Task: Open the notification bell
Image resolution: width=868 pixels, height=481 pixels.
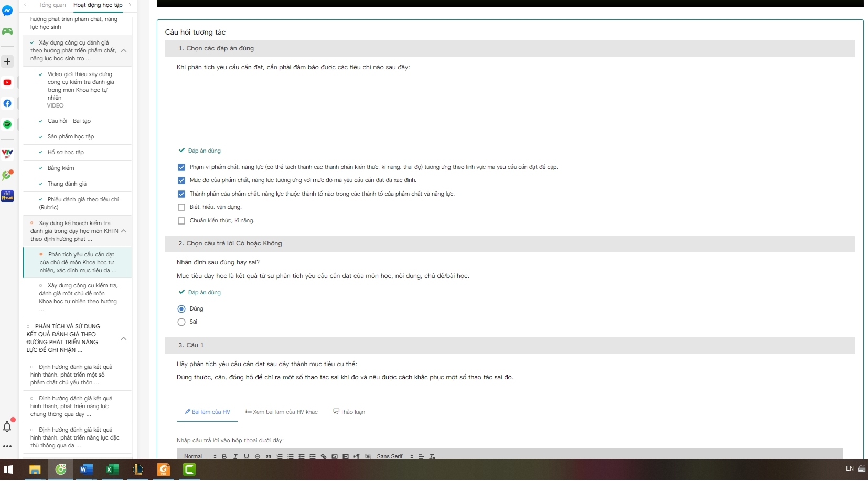Action: 7,426
